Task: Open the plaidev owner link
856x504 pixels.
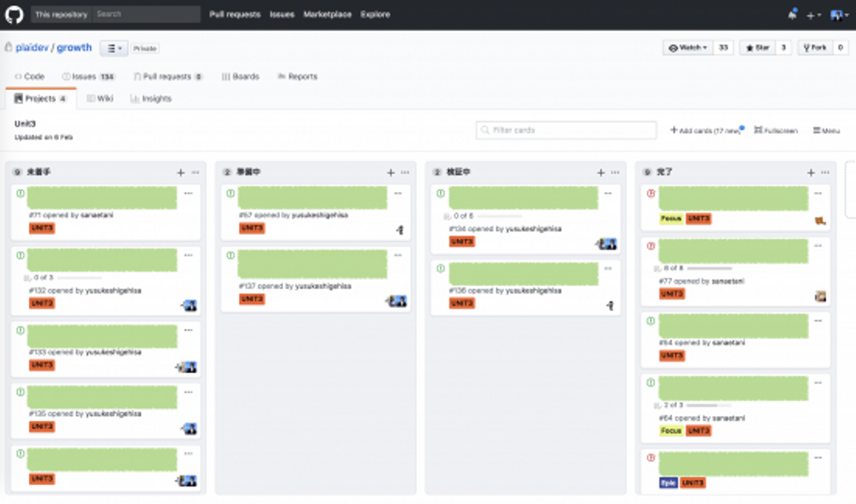Action: [32, 48]
